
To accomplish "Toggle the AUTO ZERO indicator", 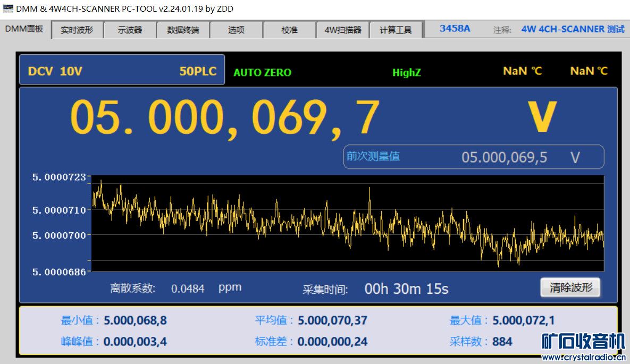I will [x=262, y=73].
